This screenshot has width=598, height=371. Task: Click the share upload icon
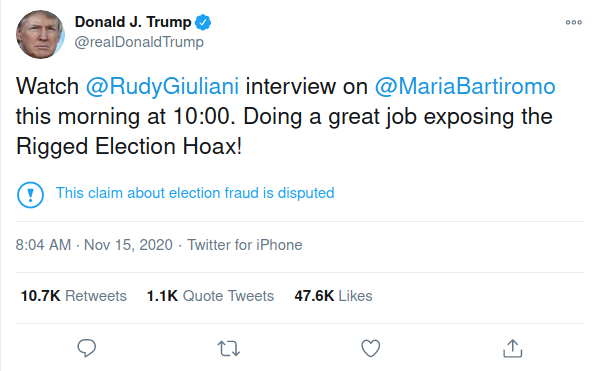[513, 348]
